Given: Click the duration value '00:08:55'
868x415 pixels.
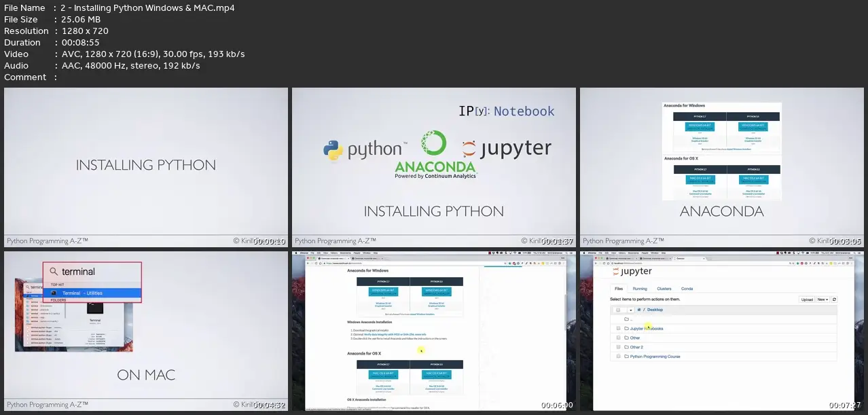Looking at the screenshot, I should (x=81, y=42).
